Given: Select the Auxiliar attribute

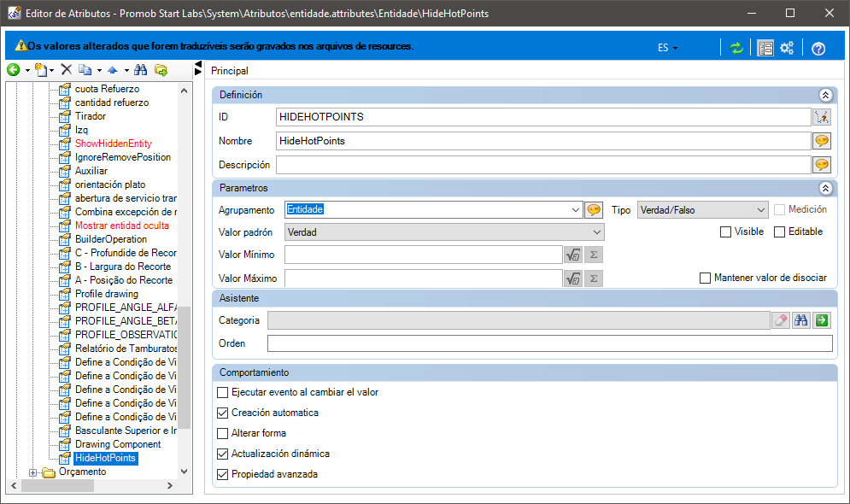Looking at the screenshot, I should 91,171.
